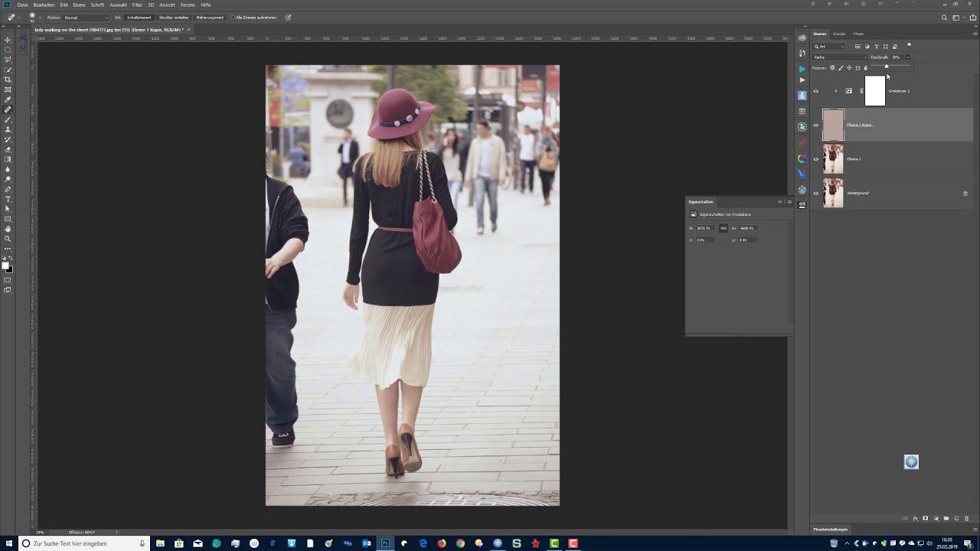The width and height of the screenshot is (980, 551).
Task: Open the Filter menu
Action: (x=137, y=5)
